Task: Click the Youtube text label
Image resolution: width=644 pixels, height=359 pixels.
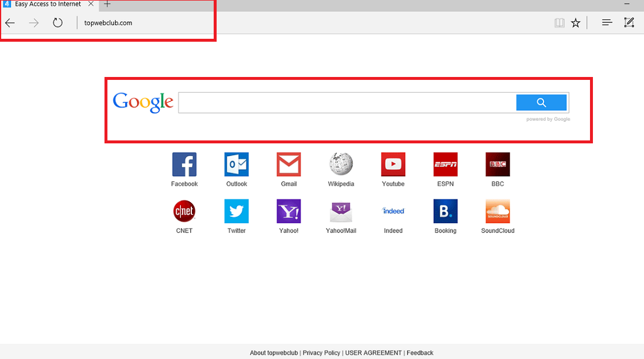Action: coord(393,184)
